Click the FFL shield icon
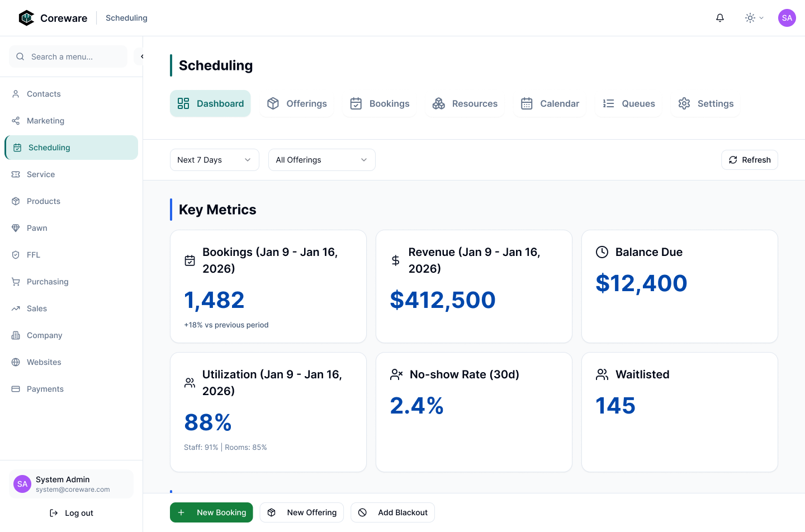The height and width of the screenshot is (532, 805). tap(16, 255)
